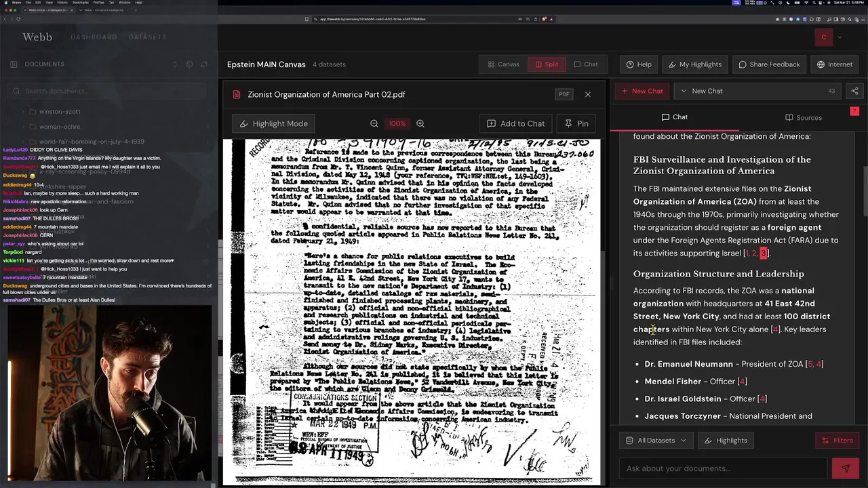Screen dimensions: 868x488
Task: Go to Dashboard
Action: point(94,37)
